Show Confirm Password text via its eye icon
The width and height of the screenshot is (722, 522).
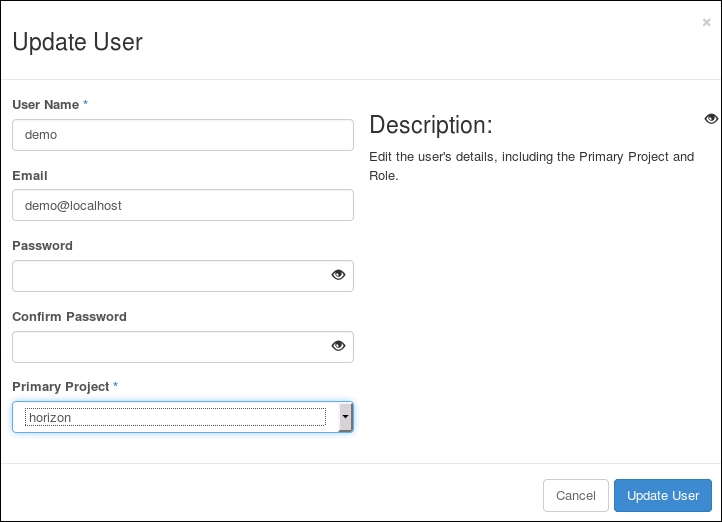tap(338, 347)
